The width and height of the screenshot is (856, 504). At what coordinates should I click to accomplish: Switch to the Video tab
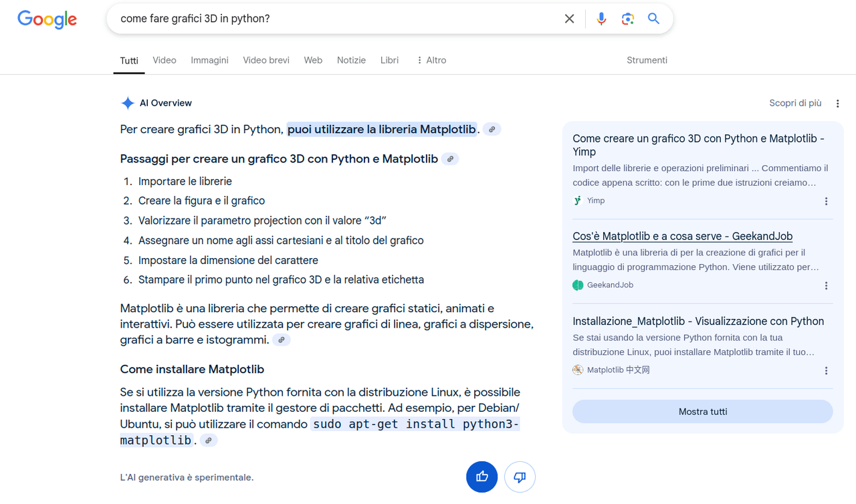click(165, 60)
